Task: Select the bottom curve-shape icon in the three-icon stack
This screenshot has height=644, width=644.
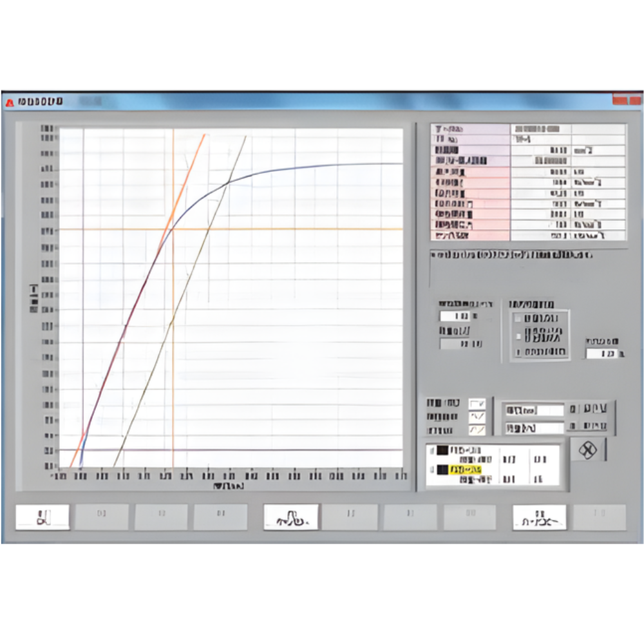Action: 477,430
